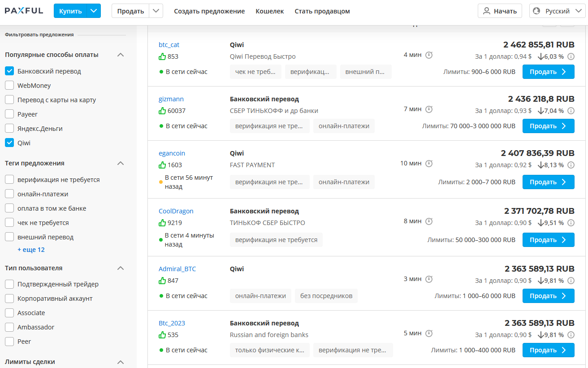
Task: Click the без посредников tag
Action: coord(326,296)
